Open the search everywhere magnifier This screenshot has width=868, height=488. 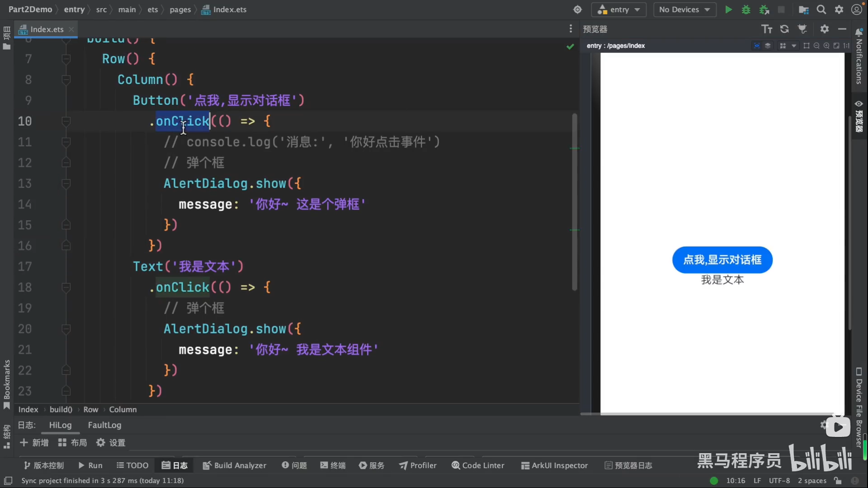point(821,9)
